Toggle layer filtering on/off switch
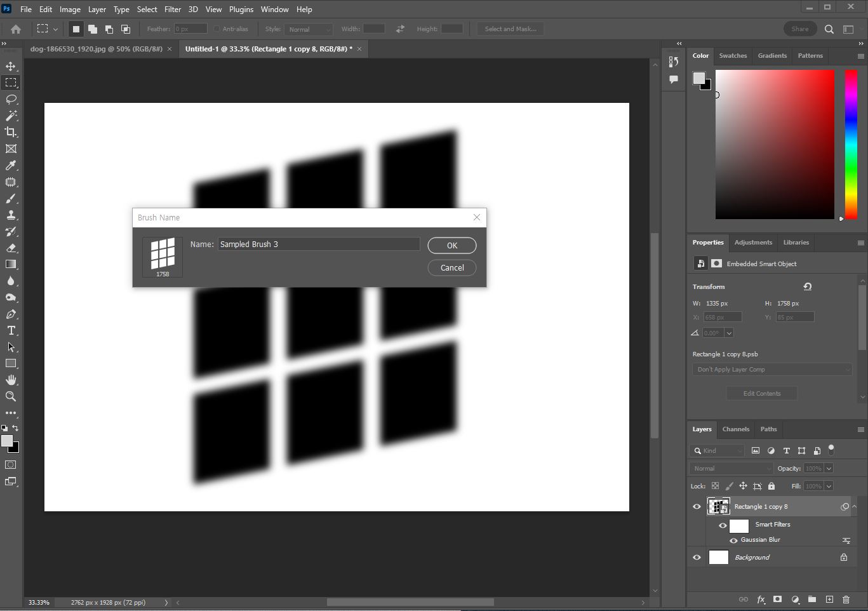868x611 pixels. tap(831, 450)
